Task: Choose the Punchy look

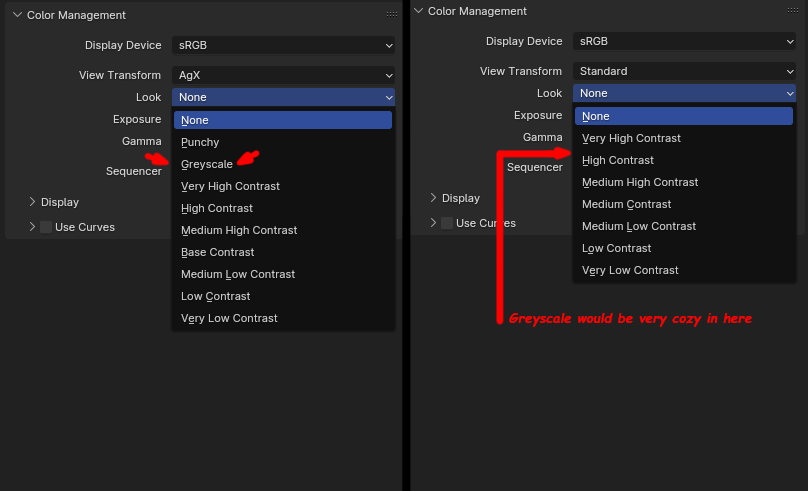Action: coord(283,142)
